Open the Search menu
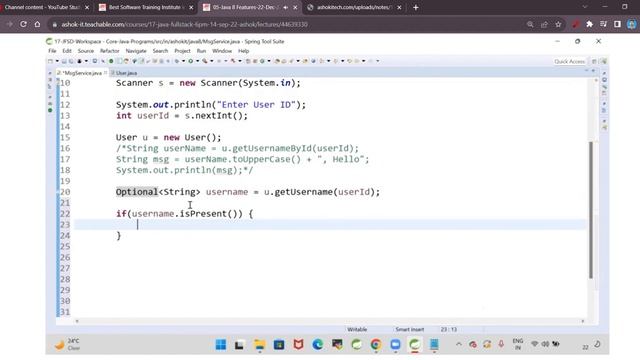This screenshot has height=360, width=640. [160, 51]
